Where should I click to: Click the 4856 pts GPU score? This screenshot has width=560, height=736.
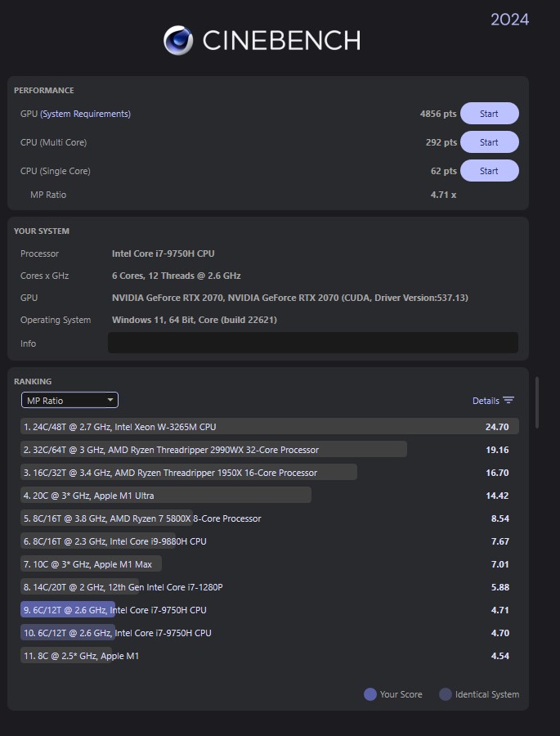[438, 114]
